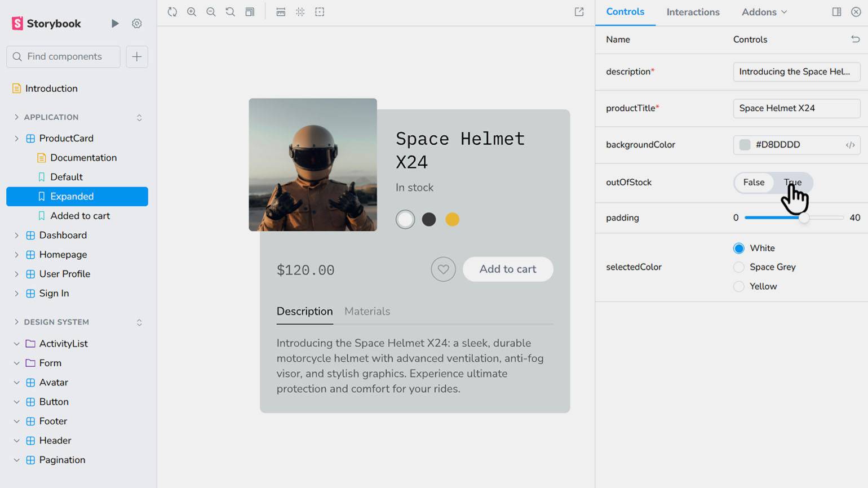Image resolution: width=868 pixels, height=488 pixels.
Task: Expand the Sign In chevron
Action: tap(16, 293)
